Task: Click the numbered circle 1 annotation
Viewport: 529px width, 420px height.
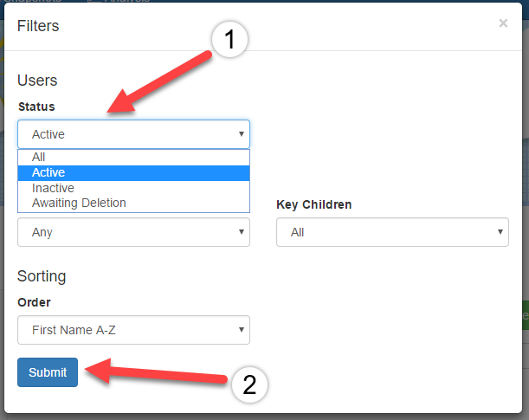Action: 229,40
